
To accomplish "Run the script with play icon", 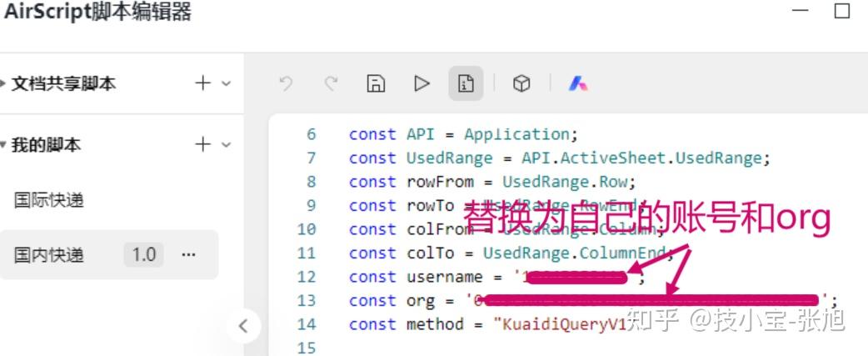I will (422, 83).
